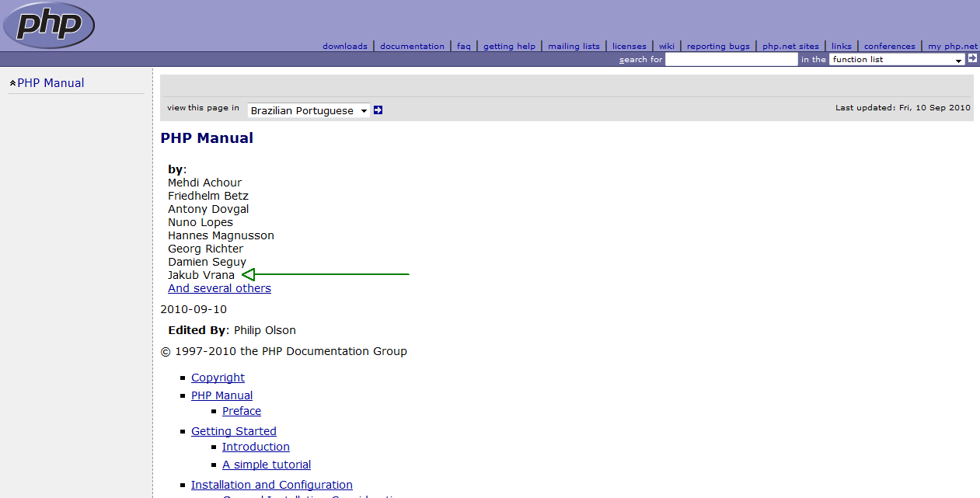
Task: Click the PHP logo
Action: pos(49,25)
